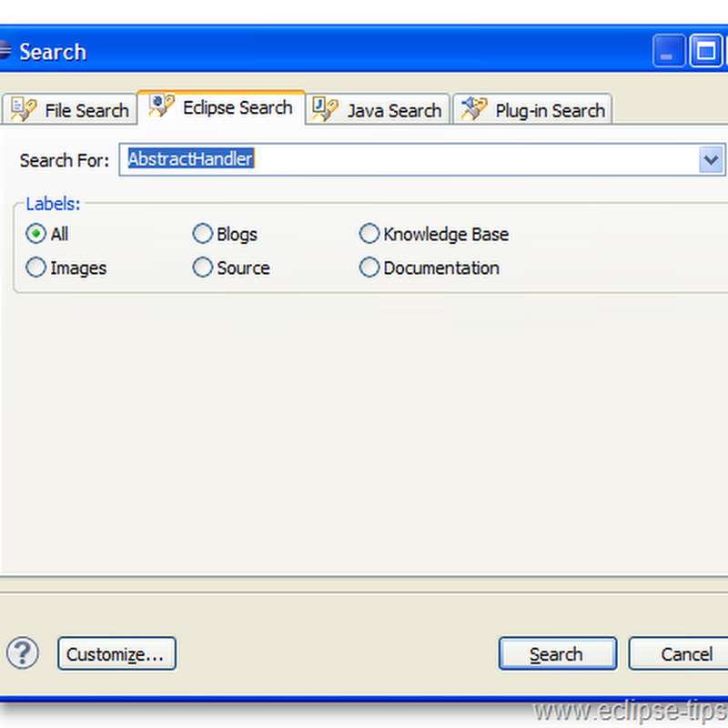The height and width of the screenshot is (728, 728).
Task: Cancel the search dialog
Action: [x=687, y=653]
